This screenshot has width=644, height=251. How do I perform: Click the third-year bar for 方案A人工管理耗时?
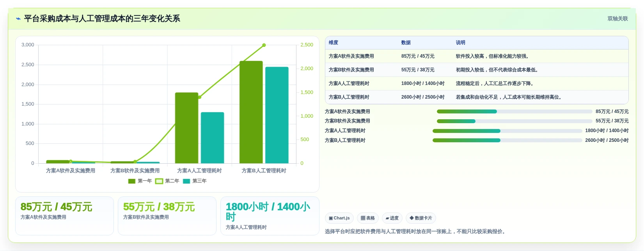coord(212,138)
